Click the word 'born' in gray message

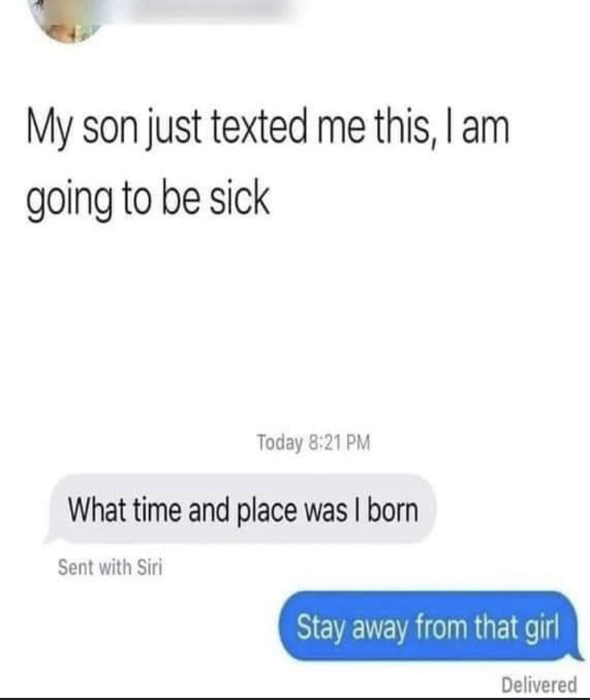pos(393,510)
